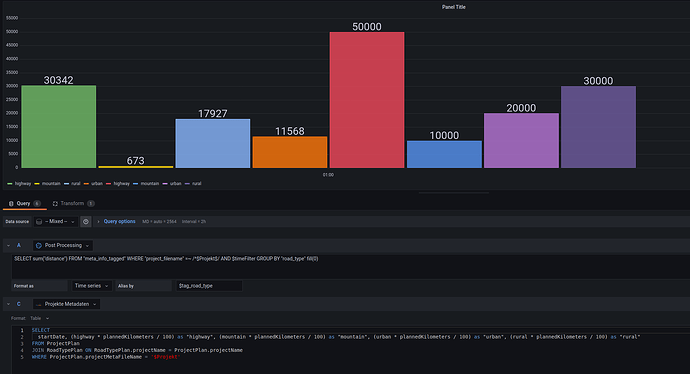This screenshot has width=690, height=374.
Task: Click the 'MD = auto = 2564' text
Action: [x=159, y=222]
